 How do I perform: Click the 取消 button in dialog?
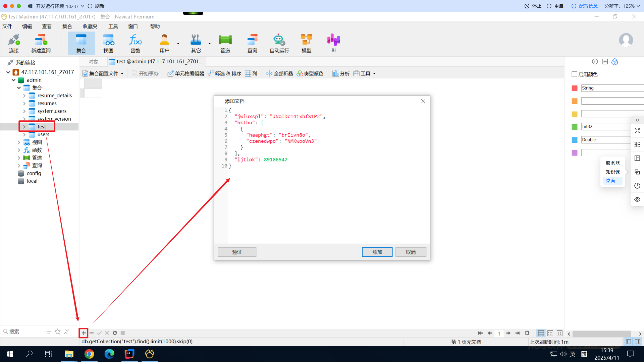coord(411,252)
